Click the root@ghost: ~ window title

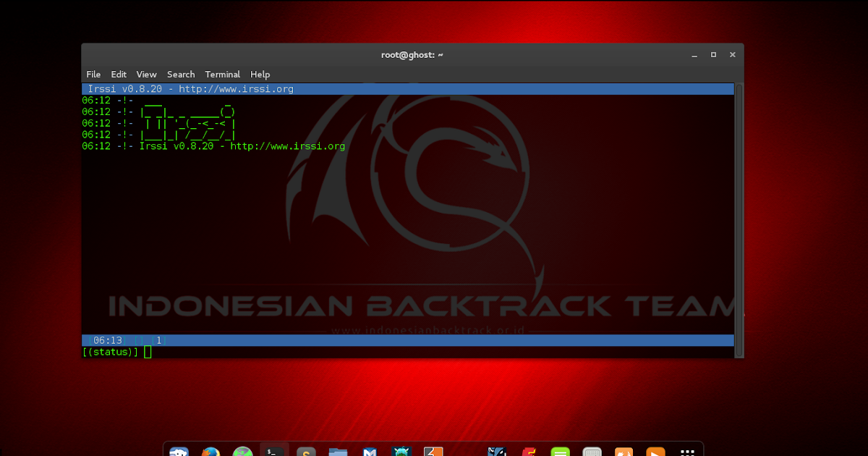(x=412, y=55)
